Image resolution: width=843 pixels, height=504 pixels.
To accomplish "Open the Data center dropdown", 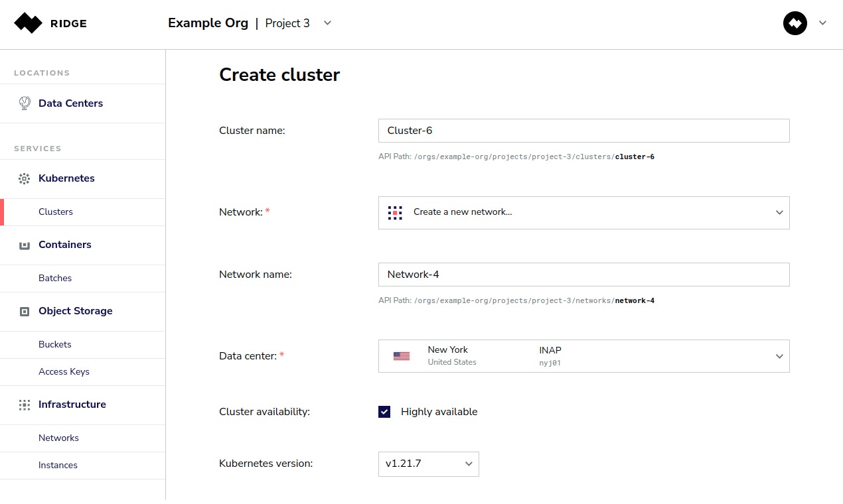I will pos(779,356).
